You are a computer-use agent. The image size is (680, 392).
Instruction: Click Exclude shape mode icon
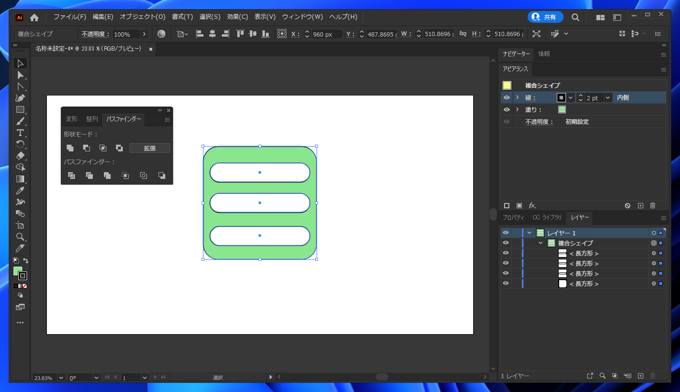click(x=119, y=148)
